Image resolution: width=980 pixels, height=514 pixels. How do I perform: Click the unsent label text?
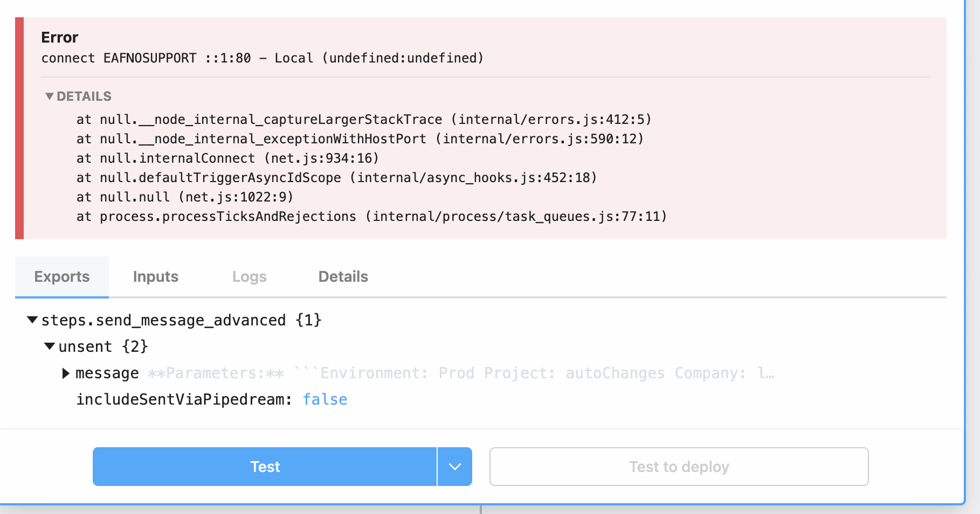point(85,347)
